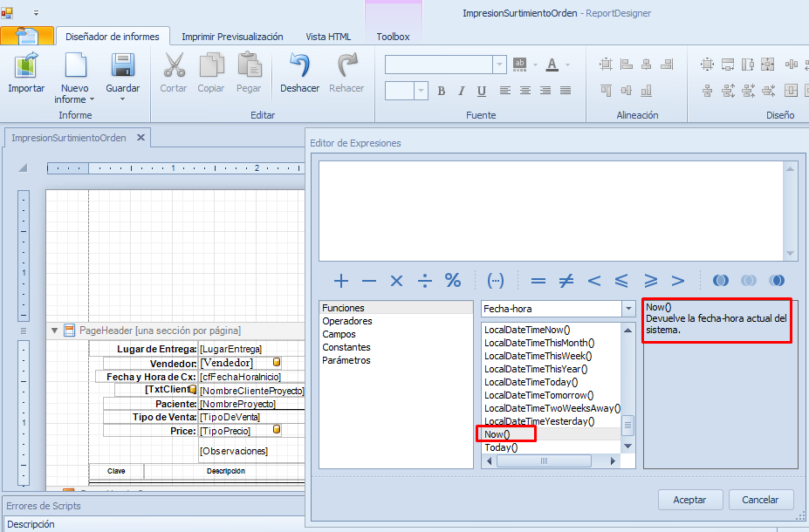Insert the percent modulo operator
Image resolution: width=809 pixels, height=532 pixels.
click(x=453, y=281)
